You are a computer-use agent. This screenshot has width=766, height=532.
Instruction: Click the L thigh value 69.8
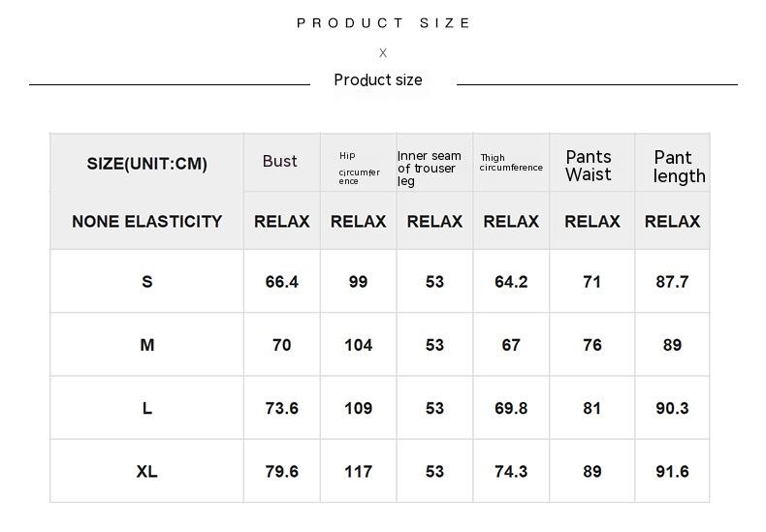click(x=511, y=408)
